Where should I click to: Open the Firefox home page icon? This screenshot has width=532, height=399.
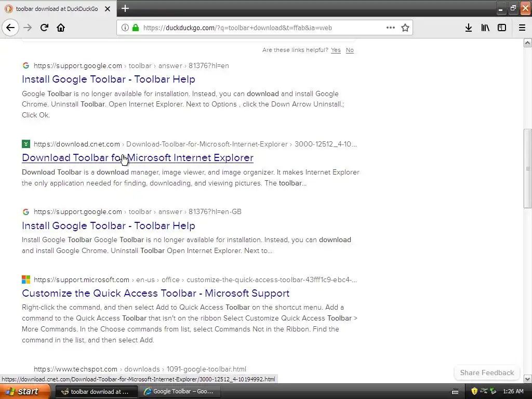click(61, 28)
